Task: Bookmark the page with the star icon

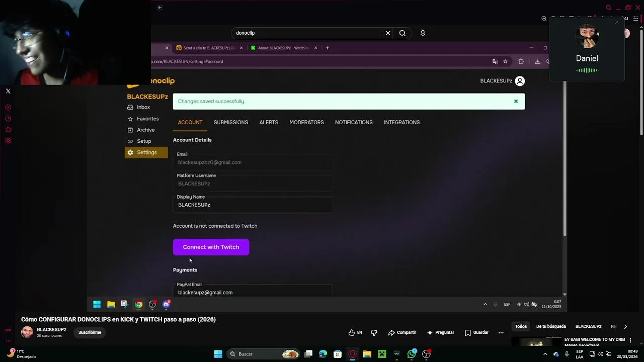Action: (505, 61)
